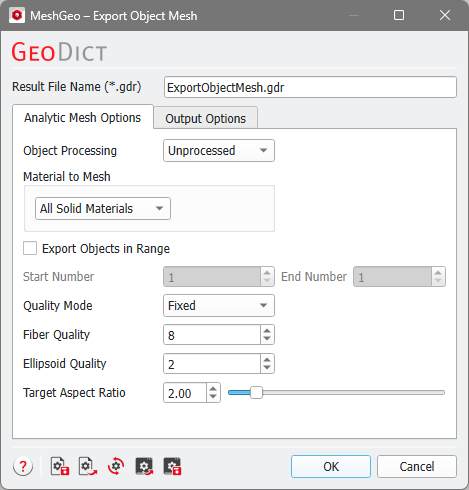Maximize the Export Object Mesh window
The width and height of the screenshot is (469, 490).
tap(399, 15)
